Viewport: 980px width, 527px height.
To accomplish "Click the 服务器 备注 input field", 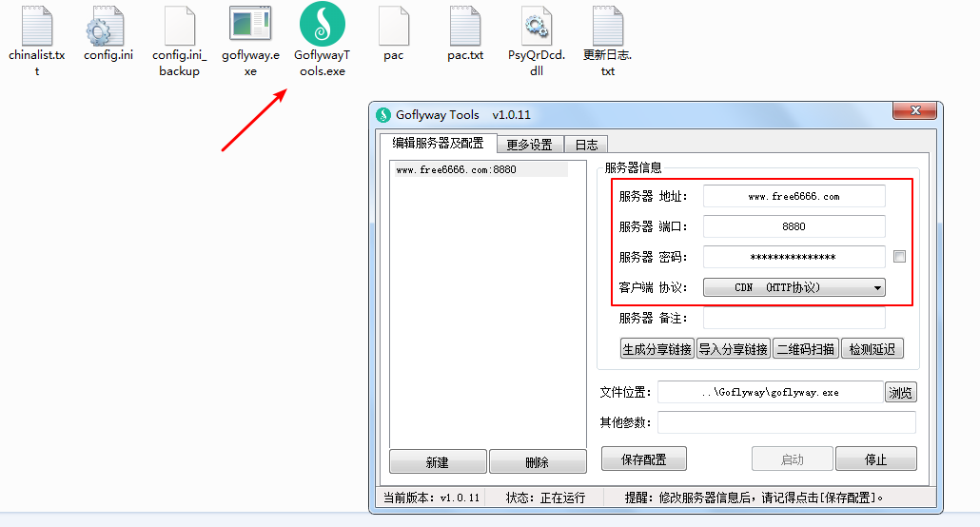I will click(794, 318).
